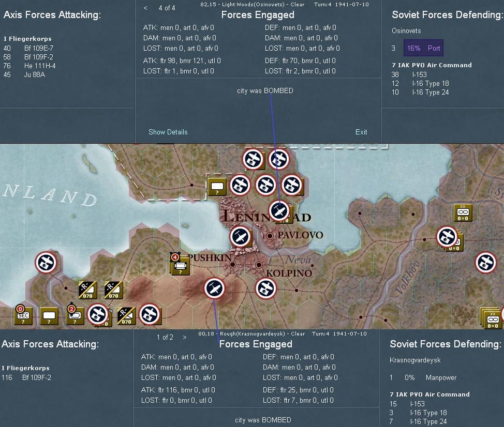Click the bomber icon at the far east map edge
This screenshot has width=504, height=427.
click(x=486, y=263)
